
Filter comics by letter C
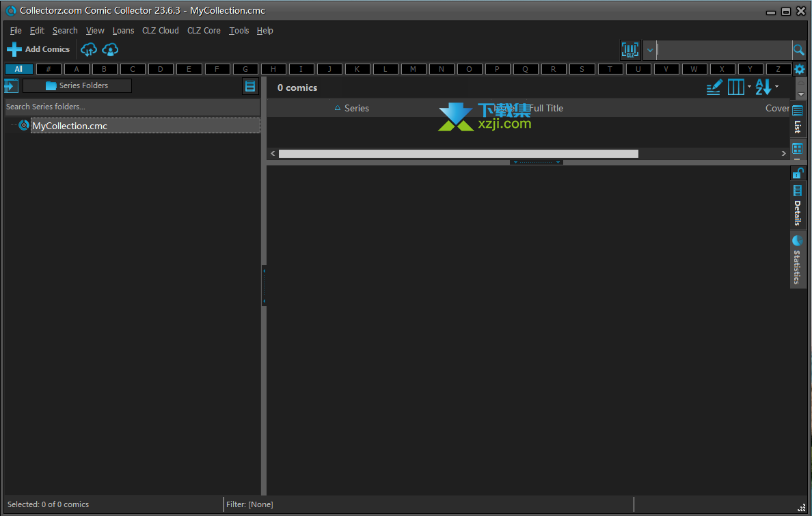133,69
